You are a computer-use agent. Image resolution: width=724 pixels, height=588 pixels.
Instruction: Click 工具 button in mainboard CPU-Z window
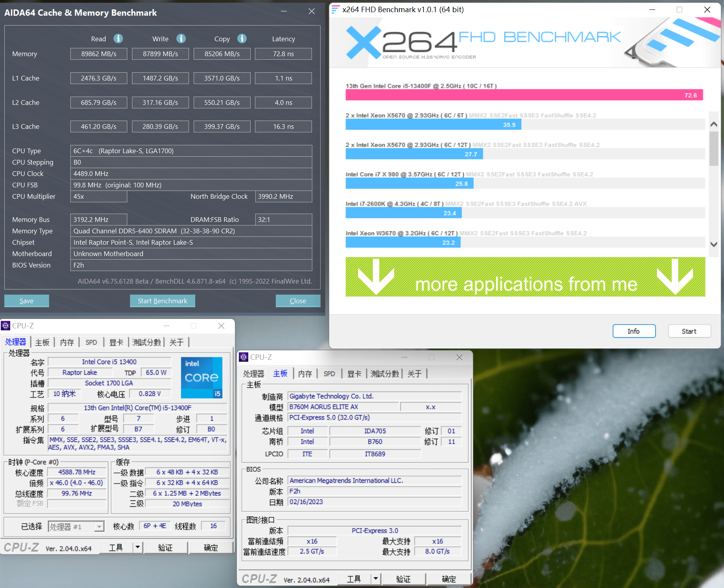[354, 579]
